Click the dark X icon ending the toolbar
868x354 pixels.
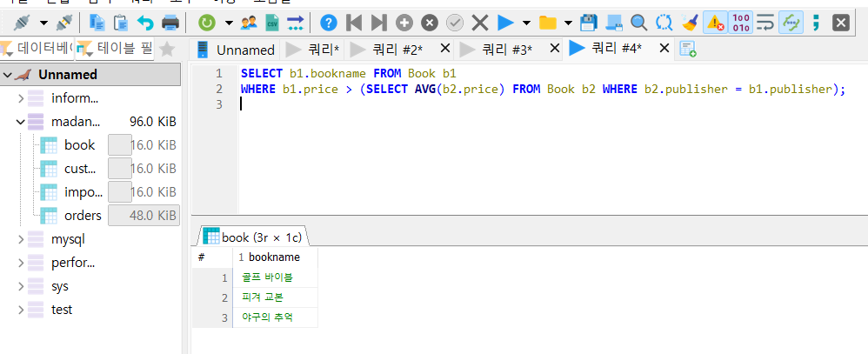(841, 23)
